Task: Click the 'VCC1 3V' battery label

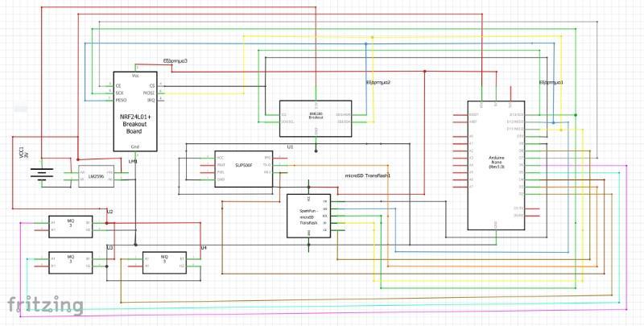Action: click(x=24, y=152)
